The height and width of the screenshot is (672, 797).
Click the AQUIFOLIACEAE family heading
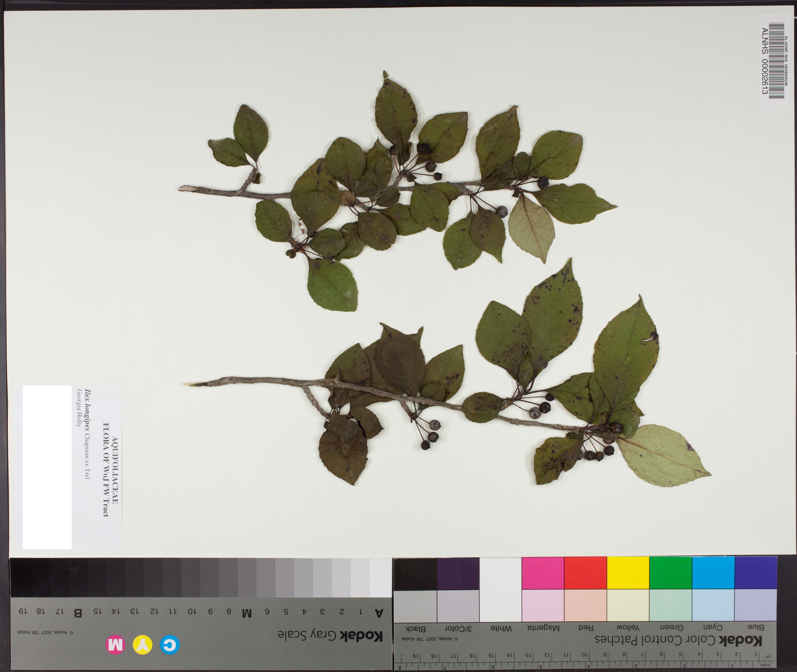[115, 471]
